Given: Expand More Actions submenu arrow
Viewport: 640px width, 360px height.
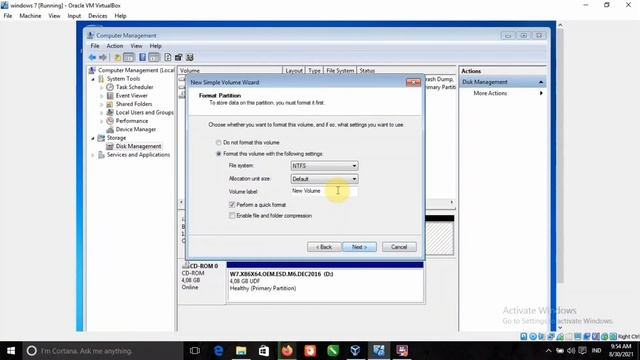Looking at the screenshot, I should pos(541,93).
